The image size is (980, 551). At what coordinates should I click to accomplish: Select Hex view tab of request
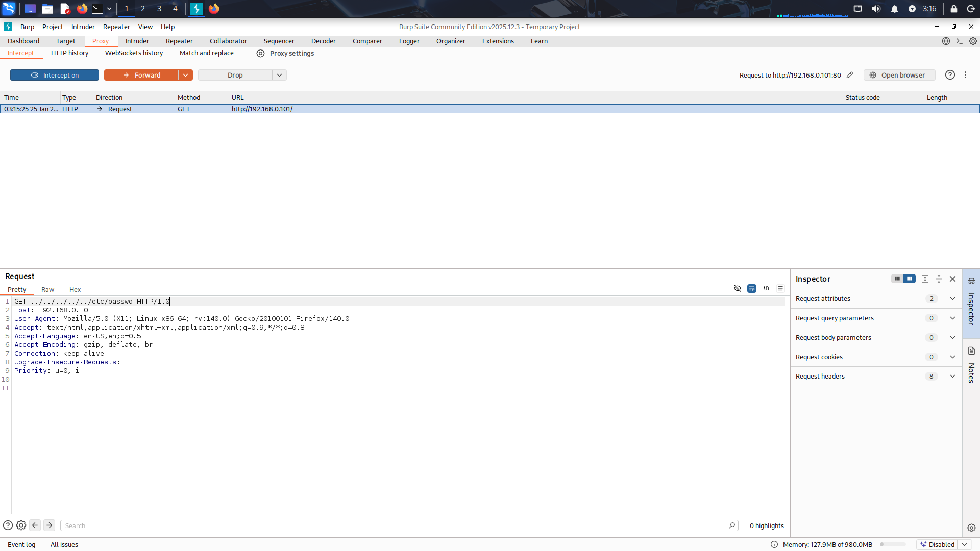pos(75,290)
